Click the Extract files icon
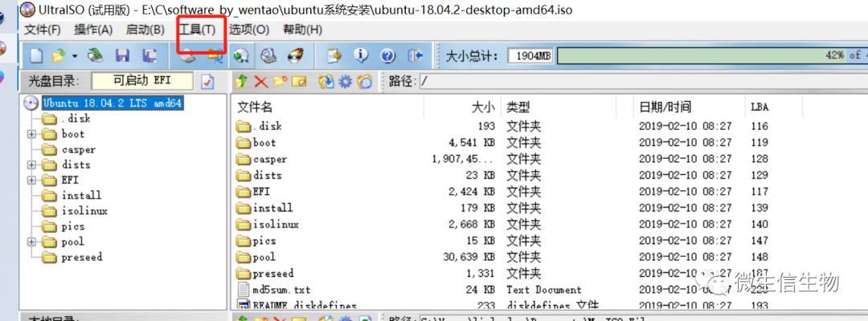868x321 pixels. tap(326, 82)
